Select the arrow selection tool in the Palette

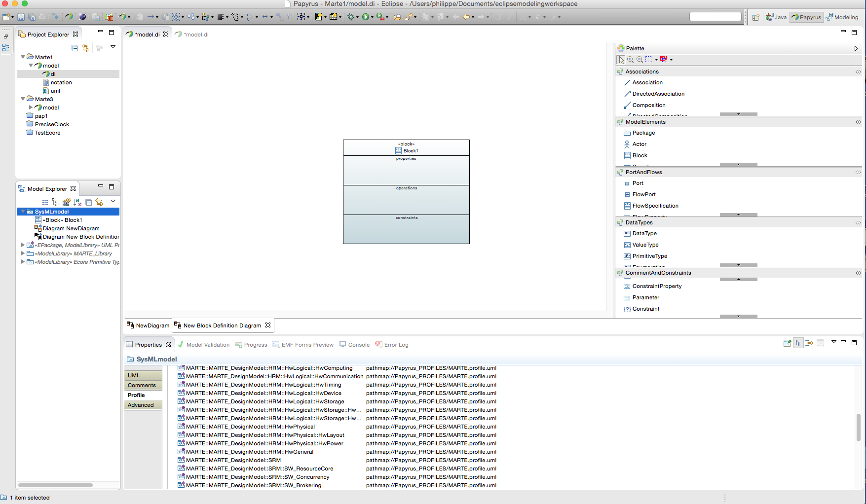621,60
